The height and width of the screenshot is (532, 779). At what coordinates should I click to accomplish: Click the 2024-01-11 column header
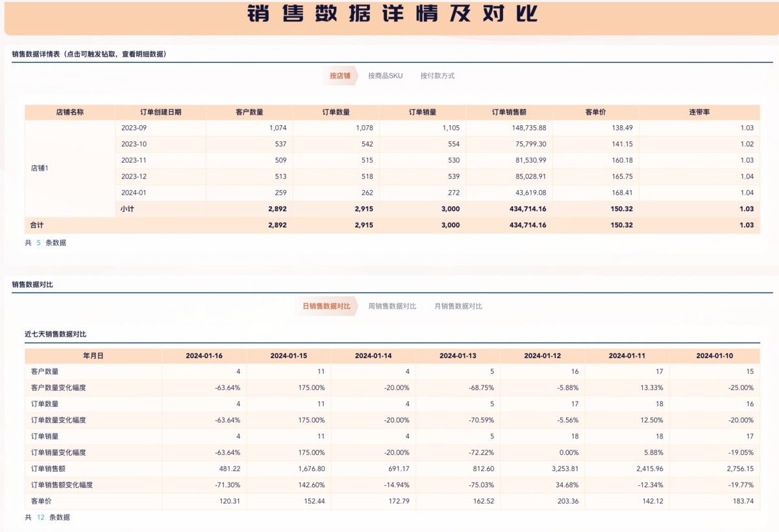tap(626, 356)
